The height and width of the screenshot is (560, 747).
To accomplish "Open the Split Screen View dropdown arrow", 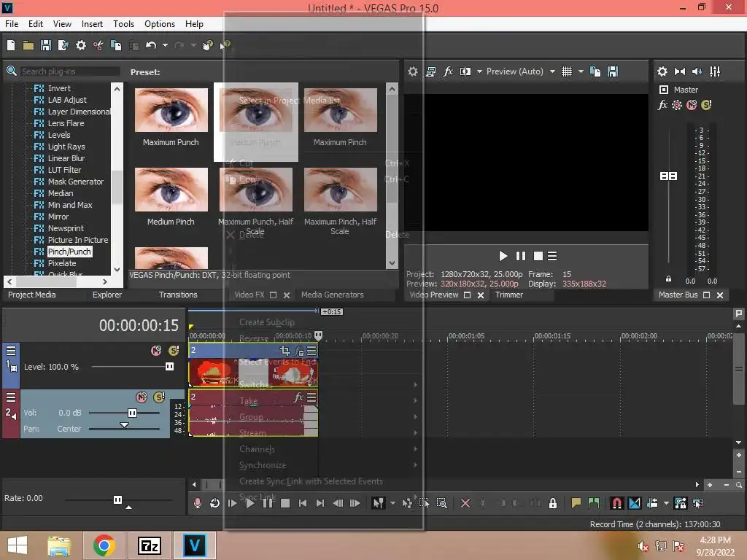I will [x=479, y=71].
